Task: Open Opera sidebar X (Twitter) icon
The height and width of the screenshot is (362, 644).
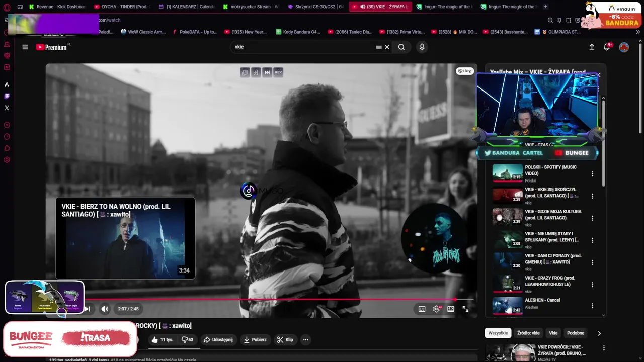Action: point(7,108)
